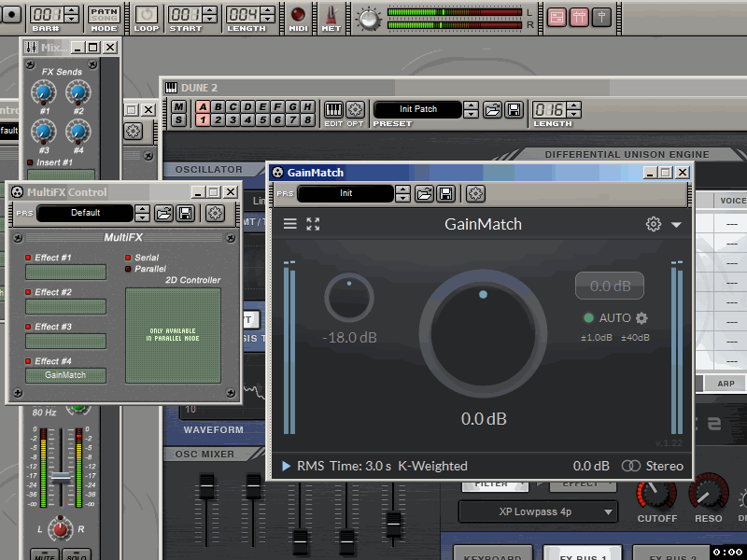This screenshot has width=747, height=560.
Task: Click the GainMatch slot under Effect #4
Action: pyautogui.click(x=65, y=375)
